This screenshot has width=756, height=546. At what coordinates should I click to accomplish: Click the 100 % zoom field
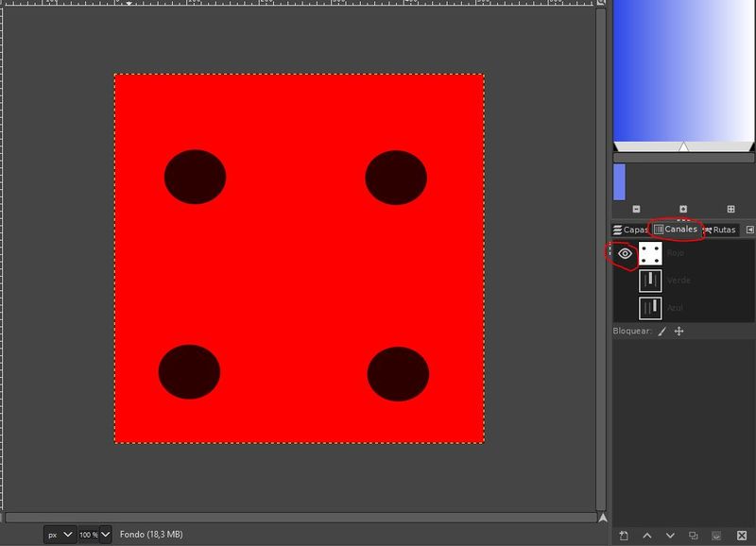(88, 535)
